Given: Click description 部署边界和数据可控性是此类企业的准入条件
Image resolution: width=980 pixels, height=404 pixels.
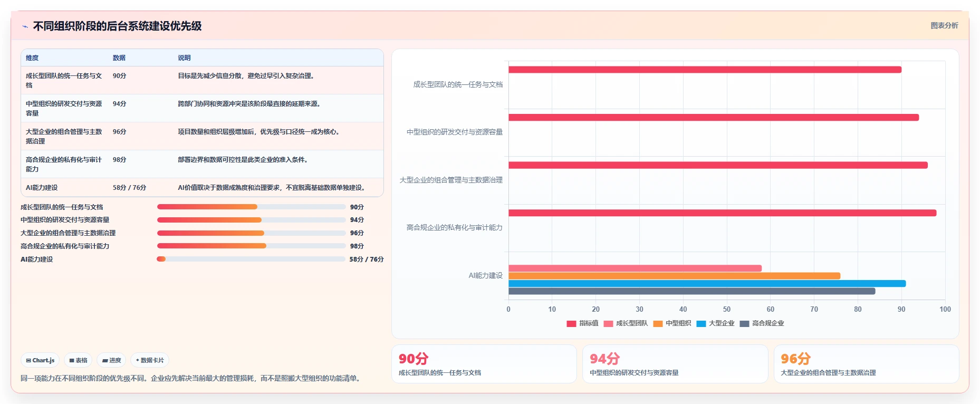Looking at the screenshot, I should point(243,160).
